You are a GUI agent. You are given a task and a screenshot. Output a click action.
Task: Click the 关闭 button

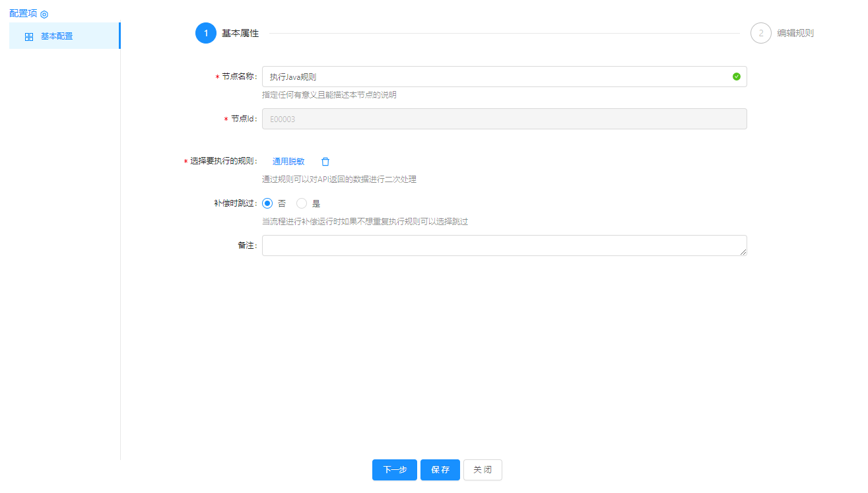click(x=483, y=470)
